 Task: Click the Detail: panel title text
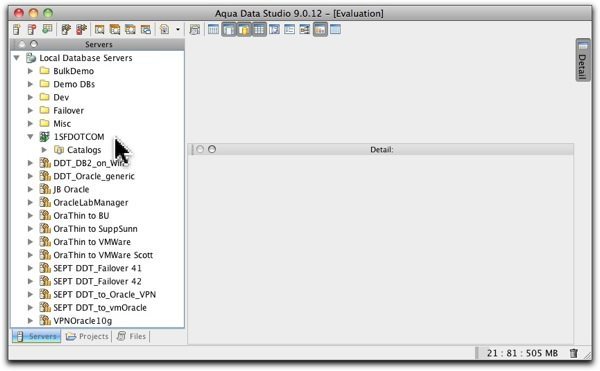coord(382,150)
